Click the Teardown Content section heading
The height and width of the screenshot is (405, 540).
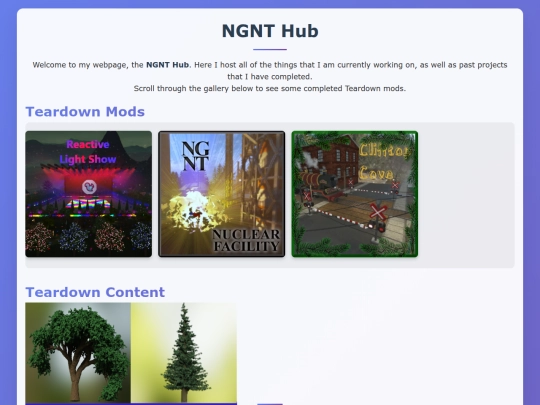pyautogui.click(x=95, y=292)
